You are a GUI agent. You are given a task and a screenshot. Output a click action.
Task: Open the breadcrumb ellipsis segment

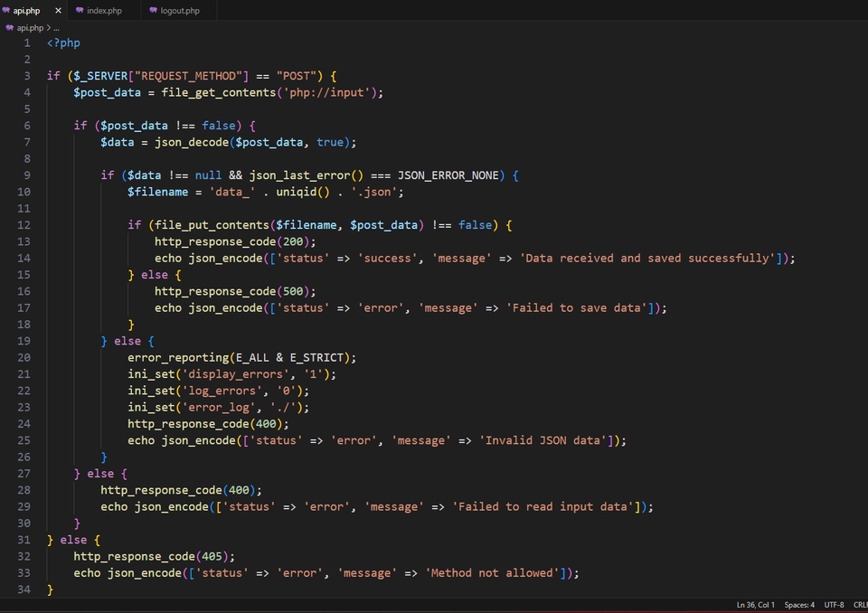click(x=56, y=28)
